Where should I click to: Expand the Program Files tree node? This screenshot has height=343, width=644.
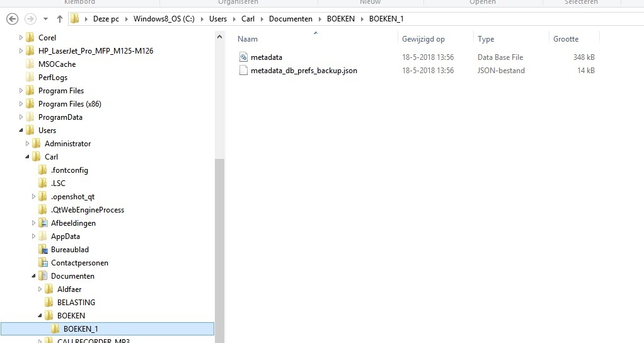coord(21,90)
